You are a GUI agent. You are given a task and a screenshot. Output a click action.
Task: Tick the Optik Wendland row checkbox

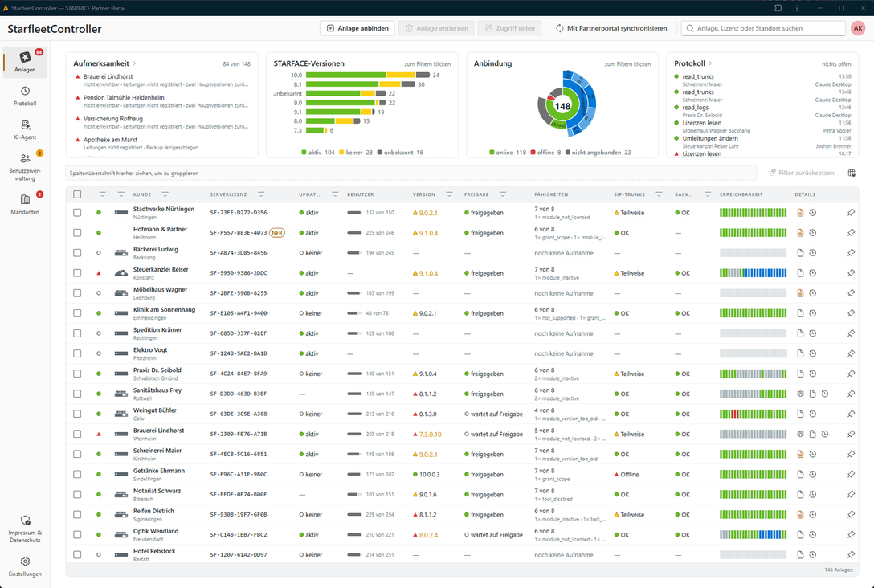click(77, 535)
